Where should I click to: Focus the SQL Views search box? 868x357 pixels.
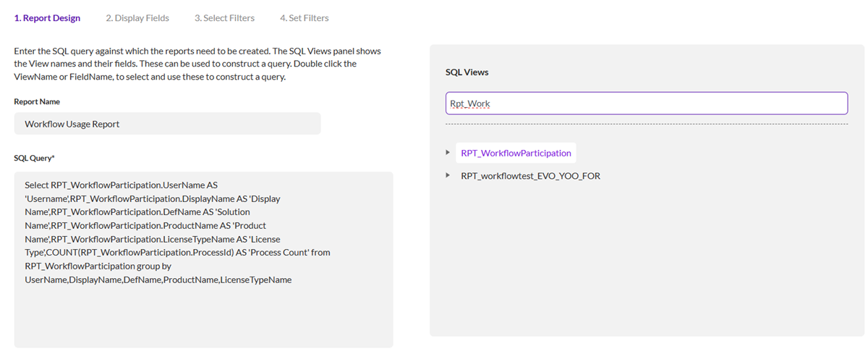646,104
